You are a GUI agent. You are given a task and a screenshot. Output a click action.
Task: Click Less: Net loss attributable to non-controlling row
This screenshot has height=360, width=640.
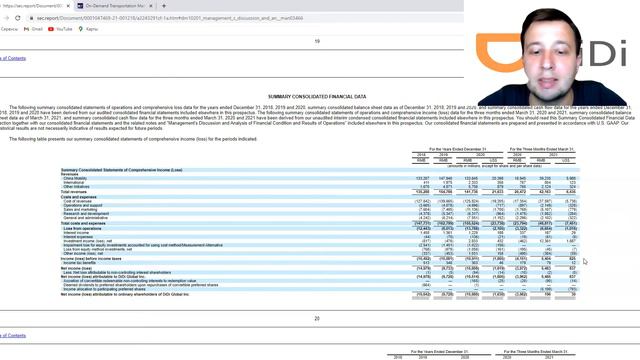(x=117, y=273)
